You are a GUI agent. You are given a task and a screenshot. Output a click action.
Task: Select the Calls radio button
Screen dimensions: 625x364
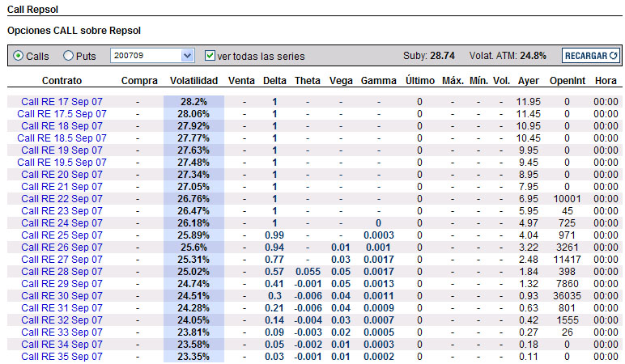pos(19,56)
